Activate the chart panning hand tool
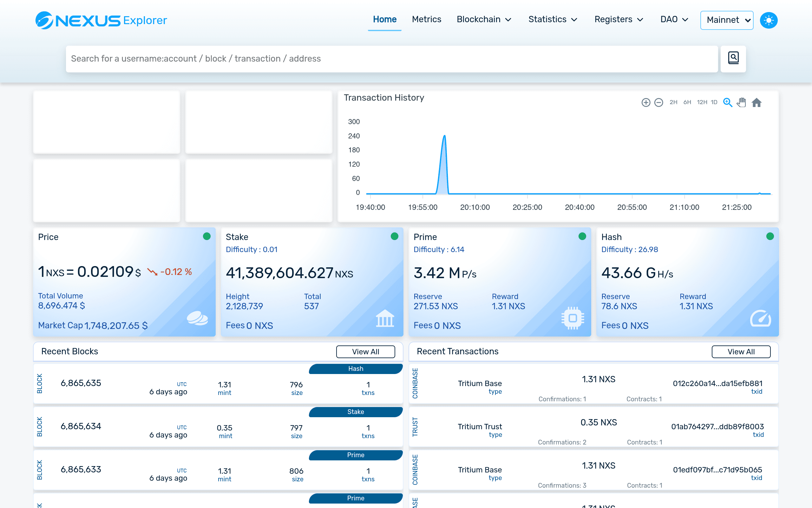This screenshot has width=812, height=508. pos(742,103)
